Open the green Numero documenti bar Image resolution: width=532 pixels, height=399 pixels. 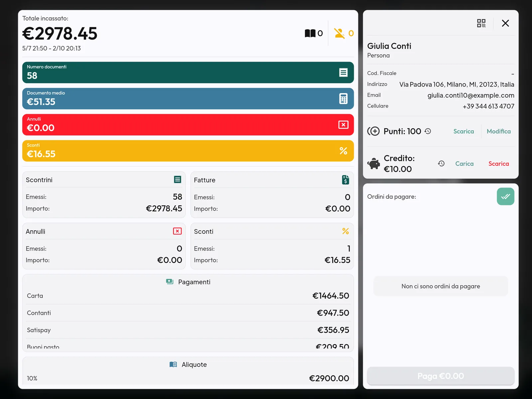point(188,73)
